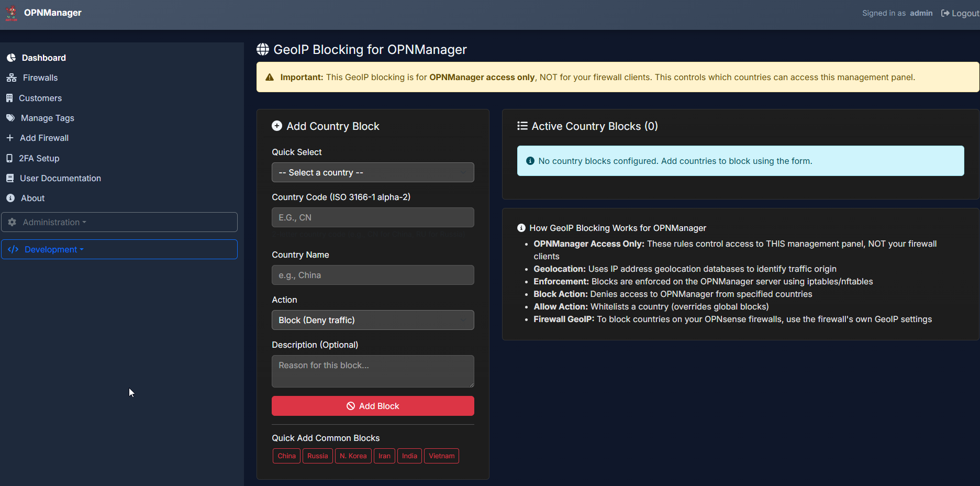Screen dimensions: 980x486
Task: Click the OPNManager logo icon
Action: (x=11, y=13)
